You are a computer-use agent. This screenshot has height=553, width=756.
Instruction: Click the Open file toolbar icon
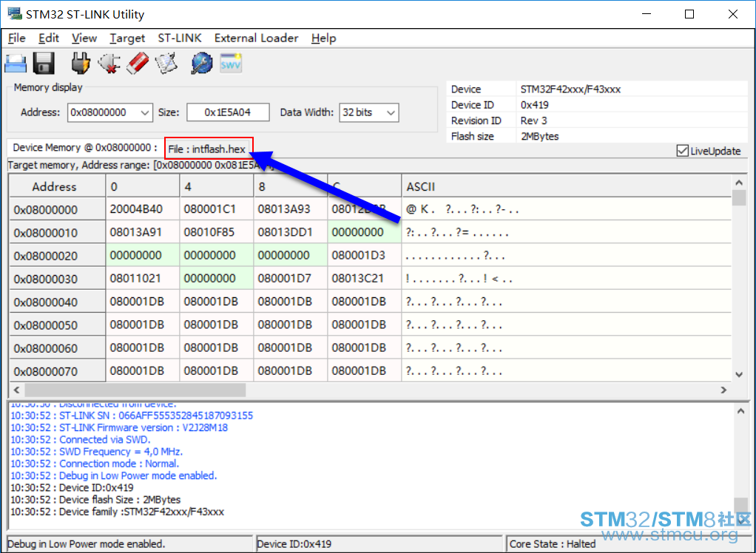click(x=16, y=63)
